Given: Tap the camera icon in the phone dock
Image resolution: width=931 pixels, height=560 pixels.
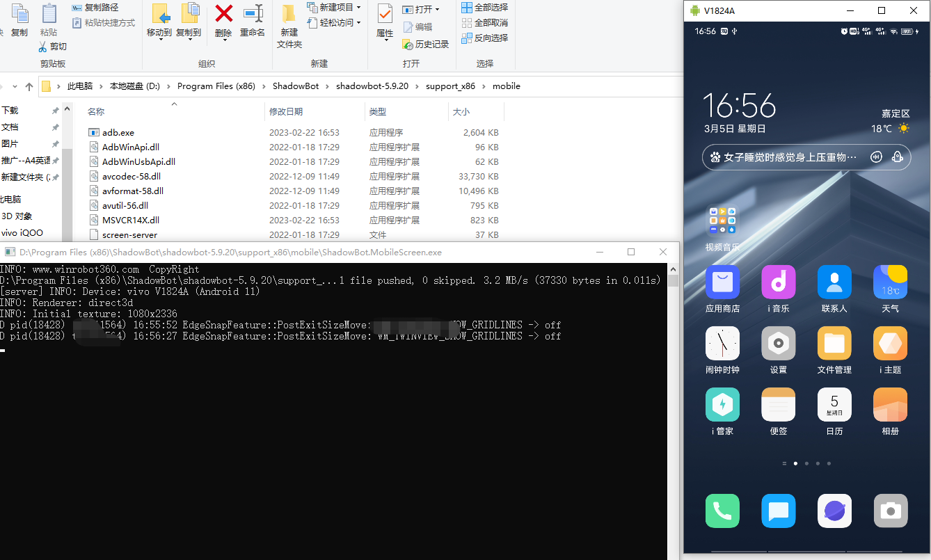Looking at the screenshot, I should point(890,512).
